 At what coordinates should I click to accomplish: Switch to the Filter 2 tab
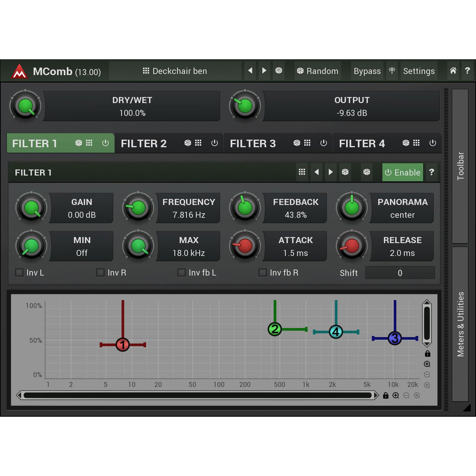pyautogui.click(x=144, y=143)
